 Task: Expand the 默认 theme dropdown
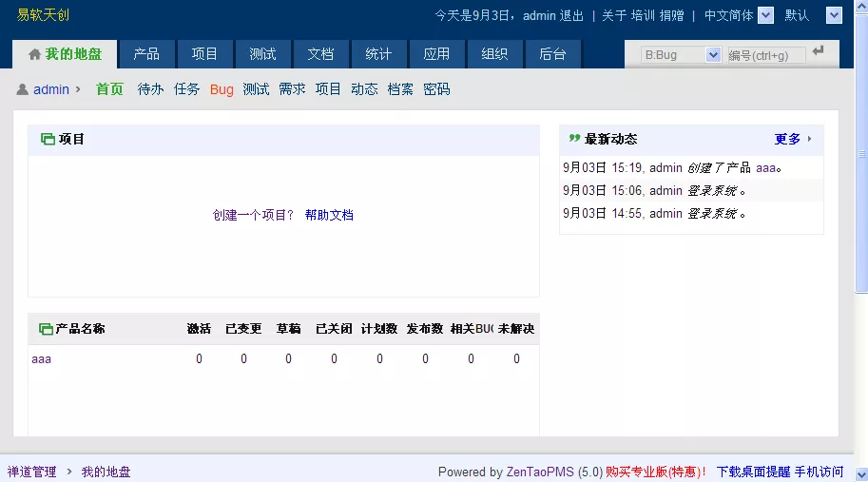[x=834, y=15]
